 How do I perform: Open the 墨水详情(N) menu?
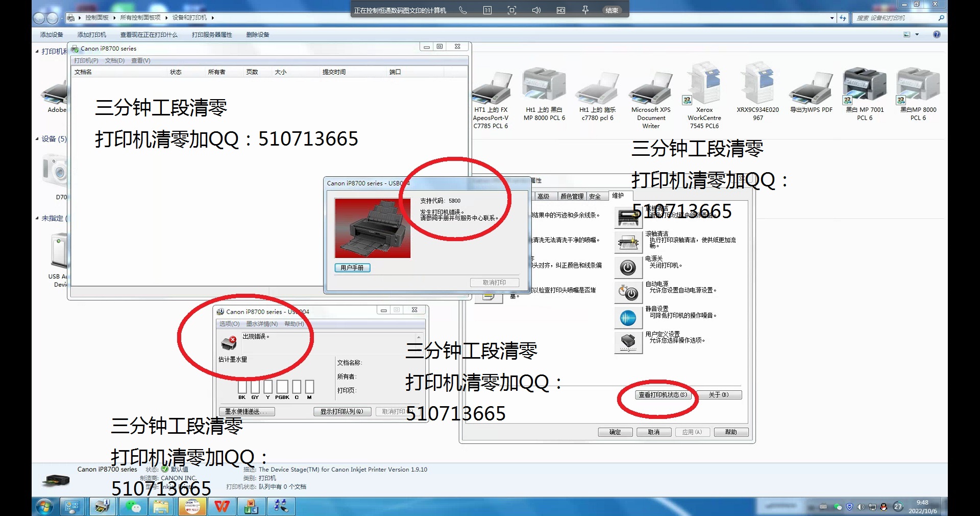pyautogui.click(x=262, y=324)
